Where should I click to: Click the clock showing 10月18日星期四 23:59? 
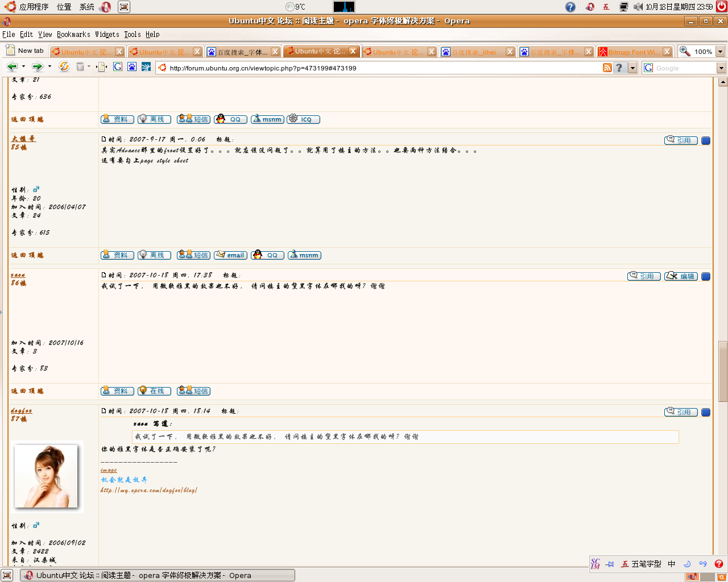[x=679, y=7]
